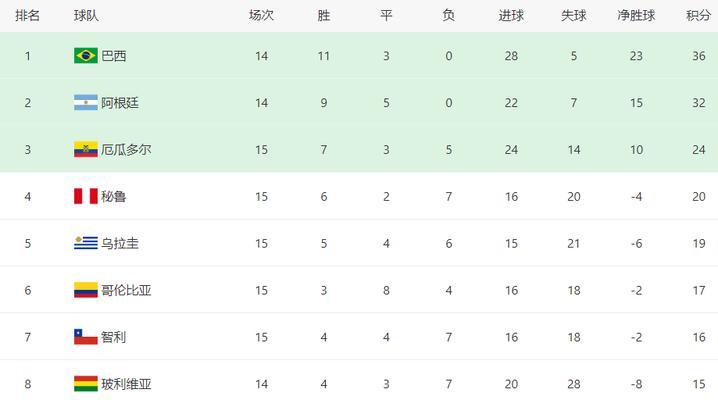Click Brazil's 36 points cell
This screenshot has width=718, height=400.
[x=699, y=56]
